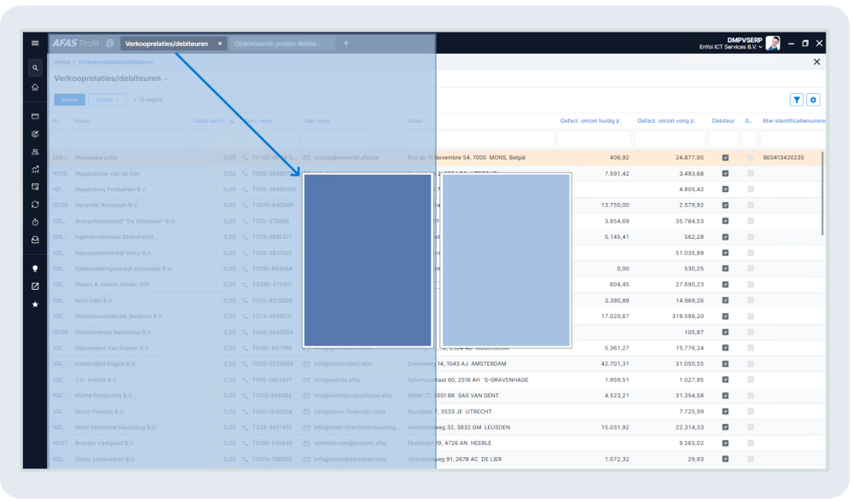Open the filter funnel icon

[x=796, y=100]
